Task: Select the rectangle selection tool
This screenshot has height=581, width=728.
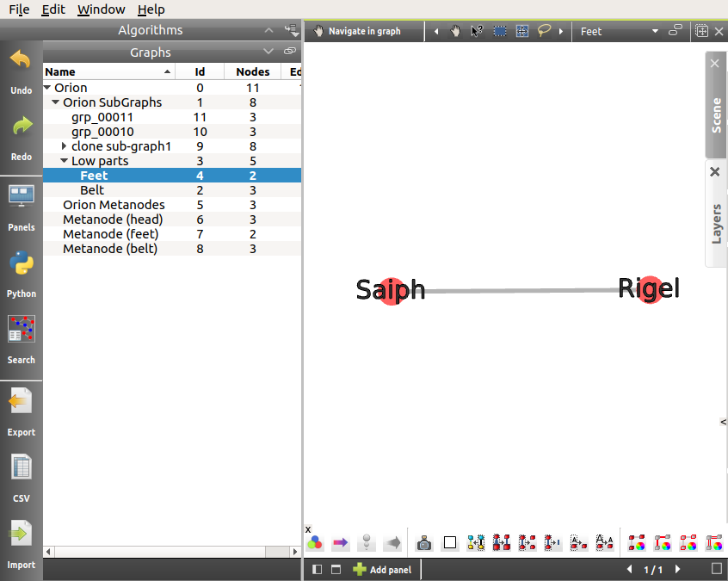Action: [x=500, y=31]
